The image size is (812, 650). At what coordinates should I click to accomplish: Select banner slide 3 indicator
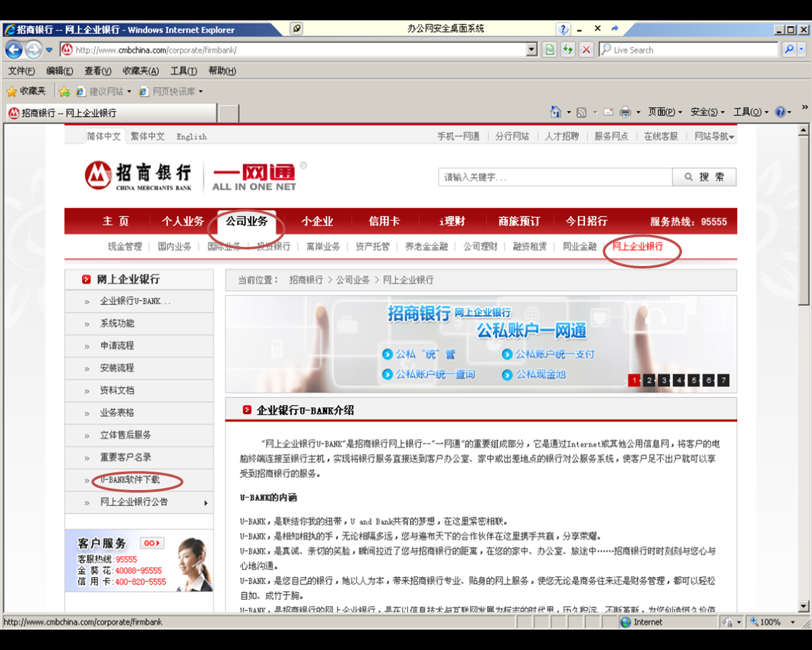664,380
